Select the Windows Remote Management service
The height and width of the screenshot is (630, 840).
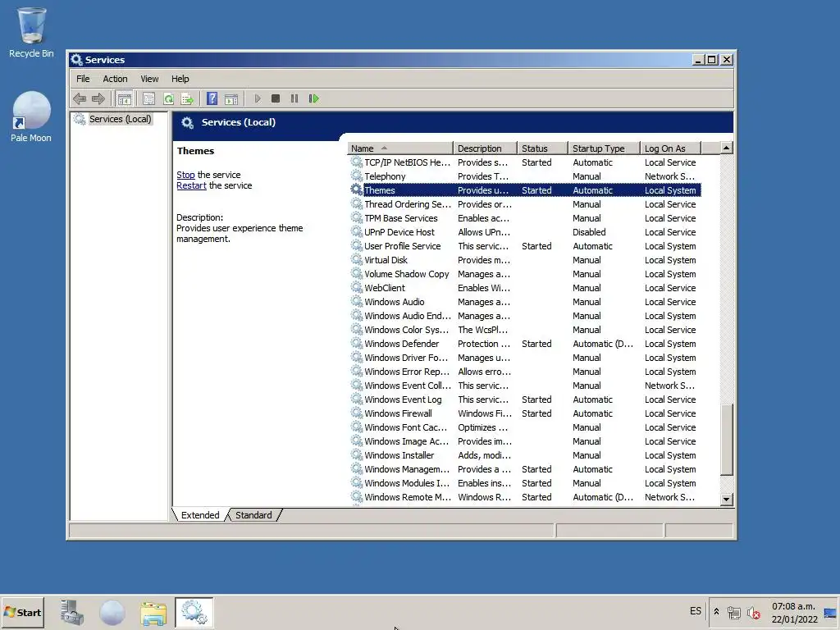tap(524, 496)
